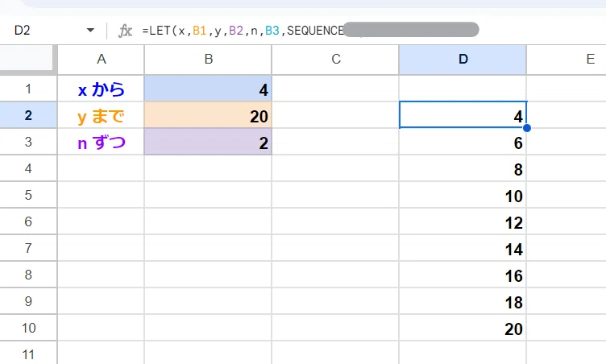
Task: Click the Name box showing D2
Action: pos(22,30)
